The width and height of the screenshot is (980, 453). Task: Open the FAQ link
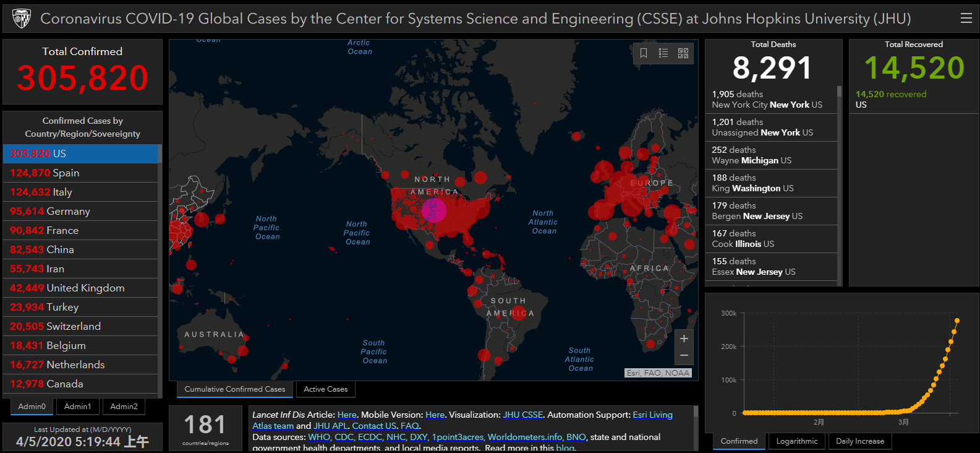[409, 426]
